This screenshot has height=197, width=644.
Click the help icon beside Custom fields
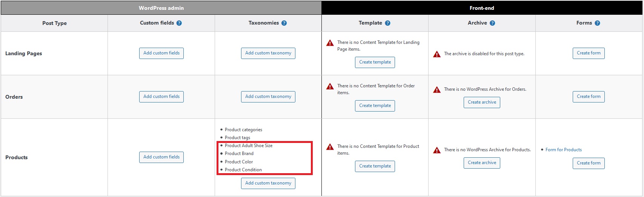(179, 23)
